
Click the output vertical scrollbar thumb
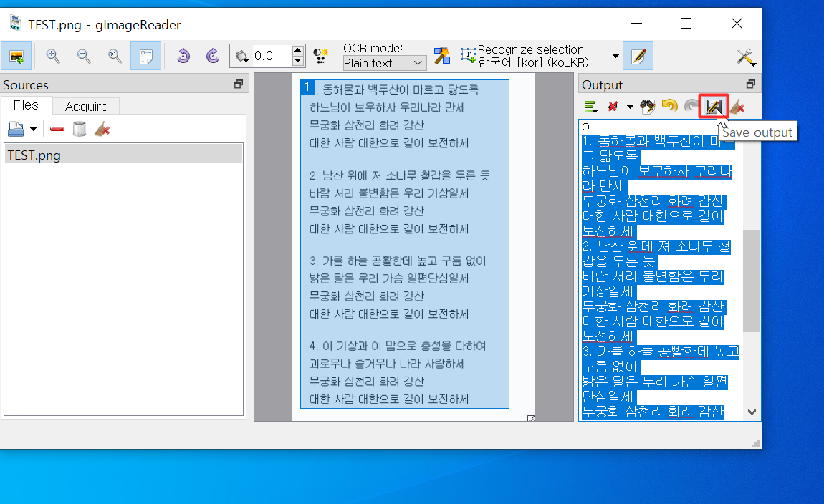tap(752, 281)
